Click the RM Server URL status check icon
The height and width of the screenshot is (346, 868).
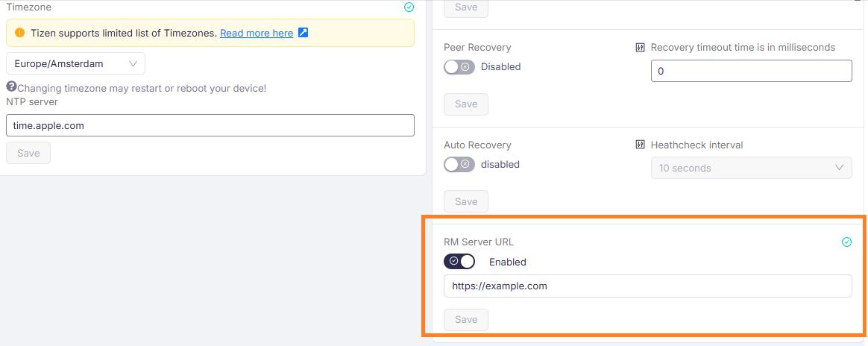pos(846,242)
